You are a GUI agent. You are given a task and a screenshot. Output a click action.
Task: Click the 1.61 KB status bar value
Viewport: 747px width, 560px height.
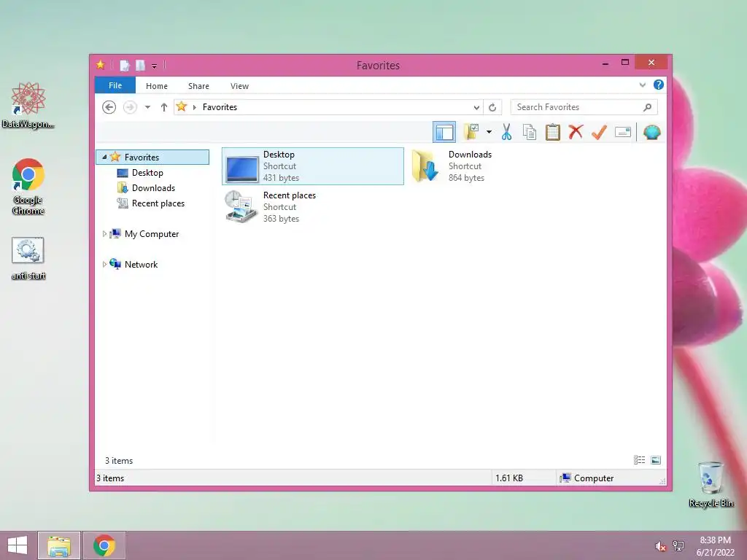tap(508, 478)
